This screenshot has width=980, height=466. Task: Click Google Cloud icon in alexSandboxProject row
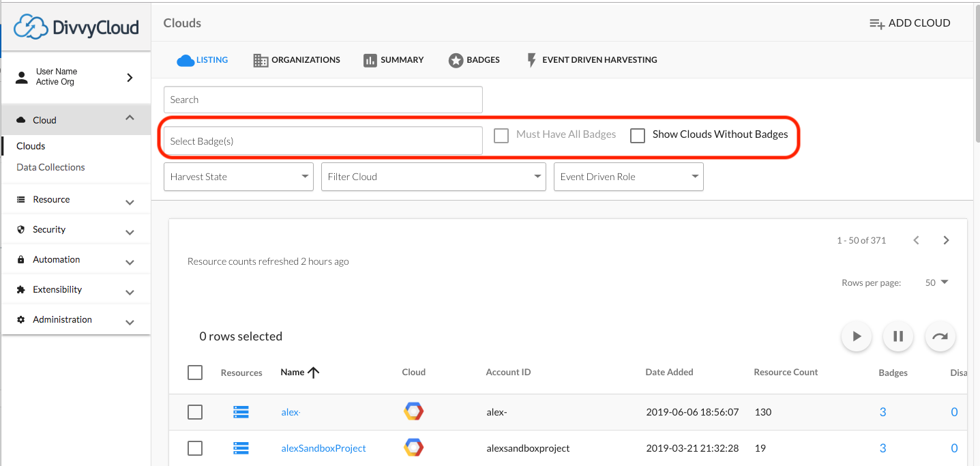pyautogui.click(x=413, y=448)
